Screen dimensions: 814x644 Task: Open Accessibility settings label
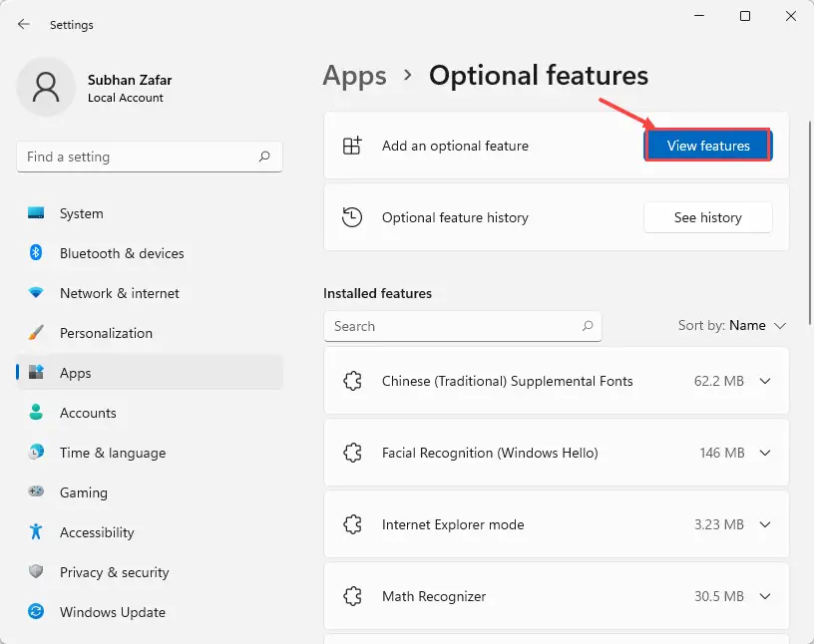(97, 532)
